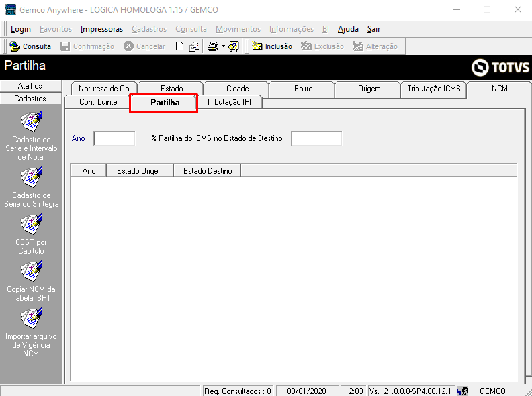Switch to the Contribuinte tab
Image resolution: width=532 pixels, height=396 pixels.
pyautogui.click(x=98, y=102)
